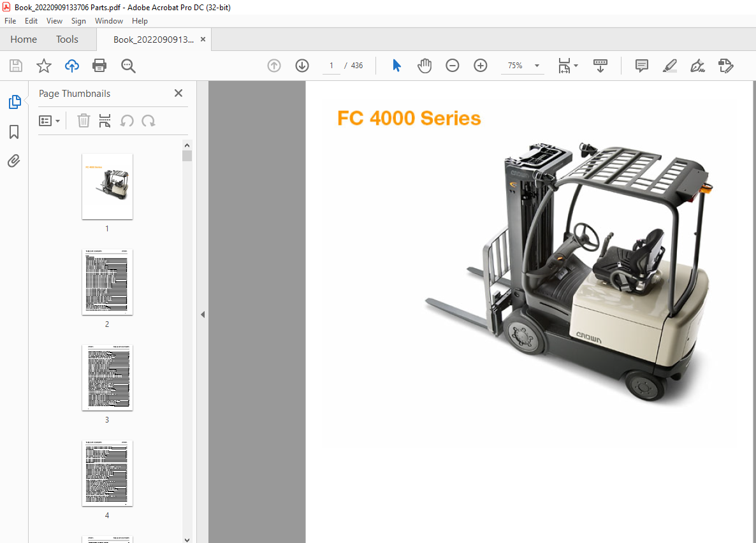
Task: Go to previous page arrow
Action: [274, 66]
